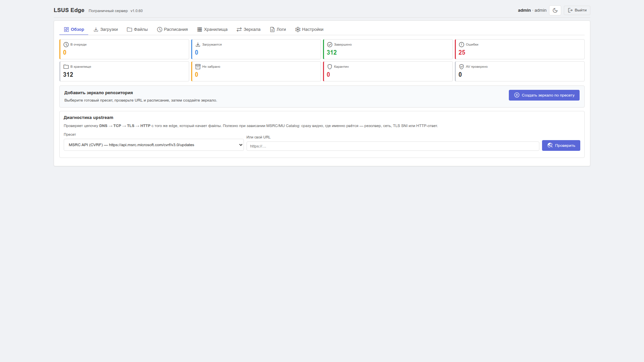Click the logout arrow icon
644x362 pixels.
tap(570, 10)
